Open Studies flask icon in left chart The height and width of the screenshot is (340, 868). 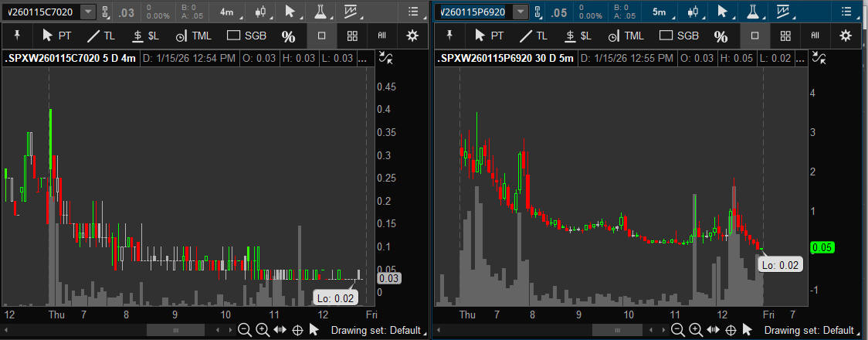[319, 12]
